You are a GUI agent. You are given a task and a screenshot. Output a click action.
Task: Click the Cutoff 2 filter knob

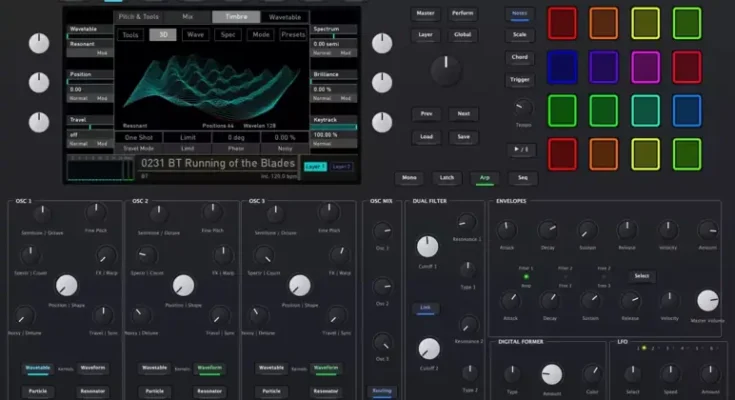click(x=428, y=349)
